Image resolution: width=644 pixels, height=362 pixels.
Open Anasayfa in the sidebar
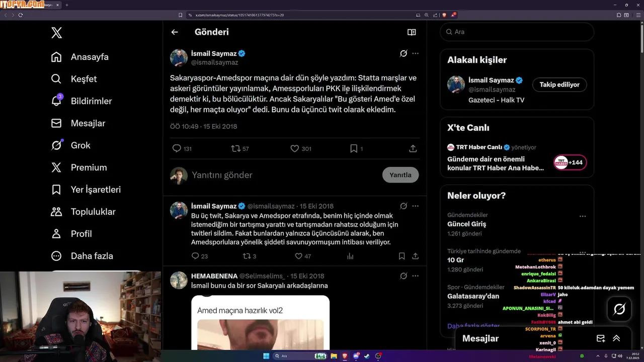pyautogui.click(x=80, y=57)
